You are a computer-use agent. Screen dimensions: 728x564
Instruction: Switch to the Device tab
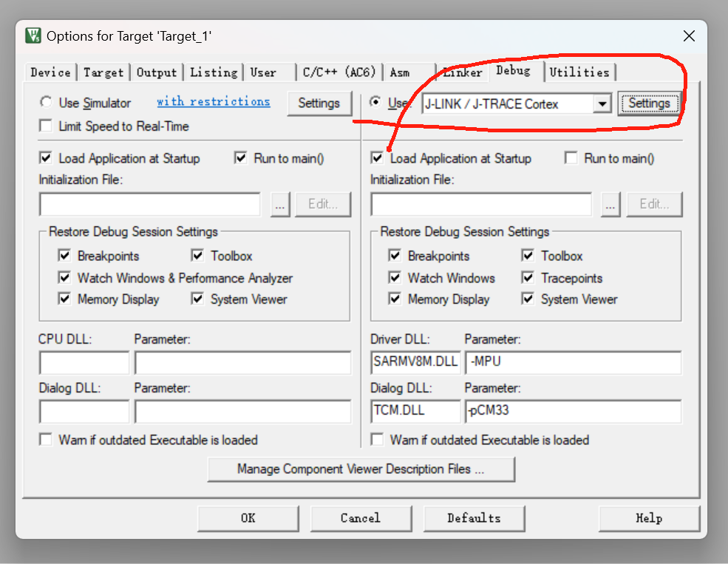pos(50,72)
